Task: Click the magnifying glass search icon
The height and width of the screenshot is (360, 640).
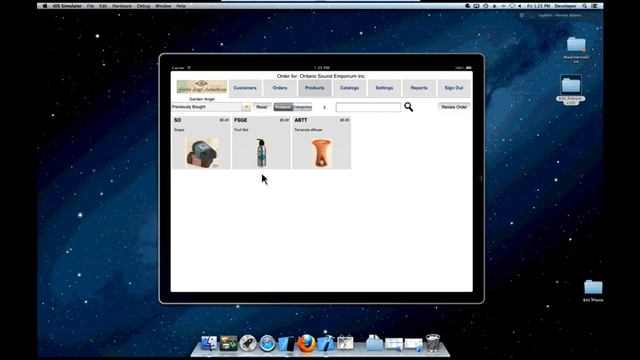Action: tap(408, 107)
